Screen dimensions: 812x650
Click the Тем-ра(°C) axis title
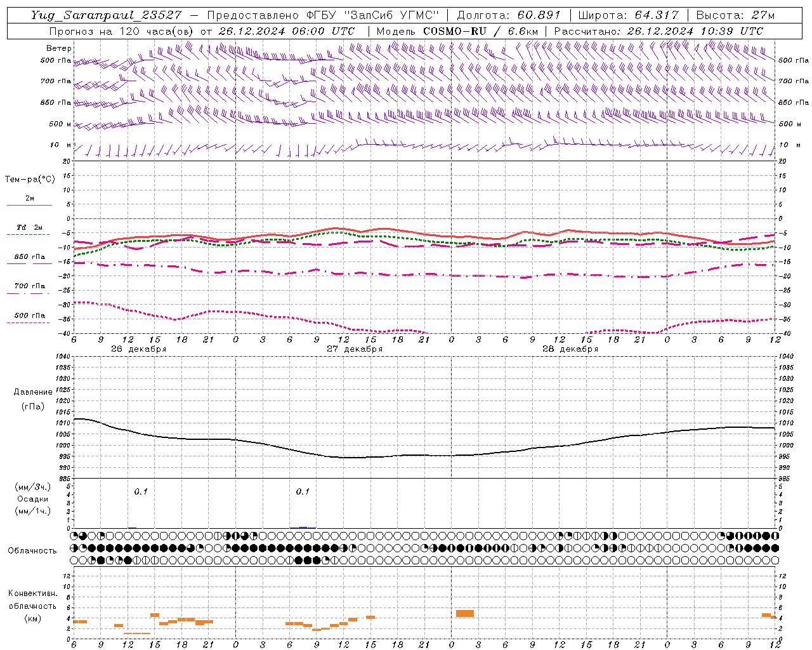[30, 179]
